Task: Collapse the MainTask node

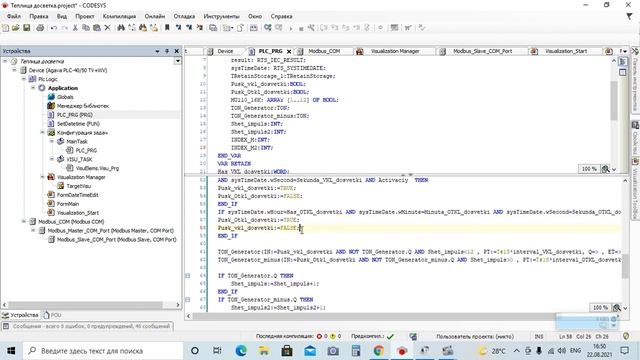Action: pyautogui.click(x=52, y=141)
